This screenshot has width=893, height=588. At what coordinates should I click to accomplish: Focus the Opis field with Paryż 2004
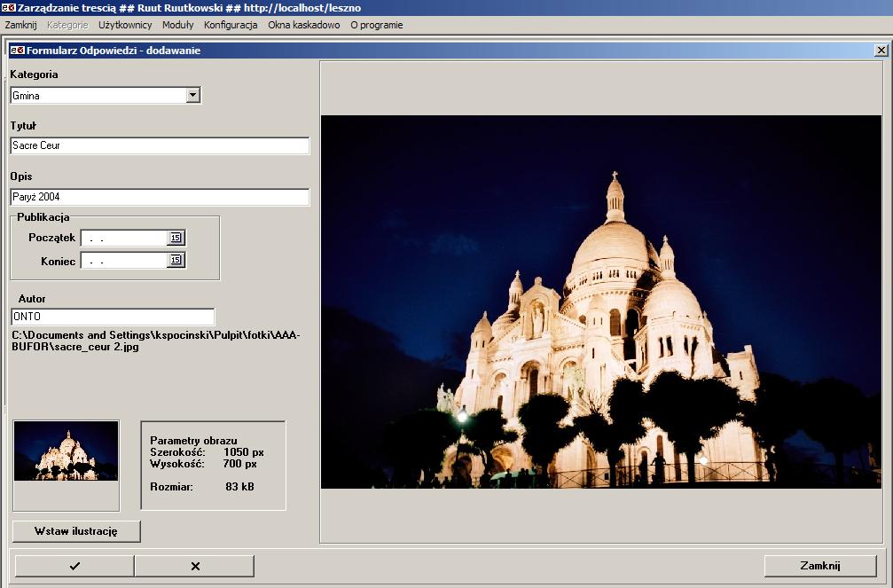(x=160, y=197)
